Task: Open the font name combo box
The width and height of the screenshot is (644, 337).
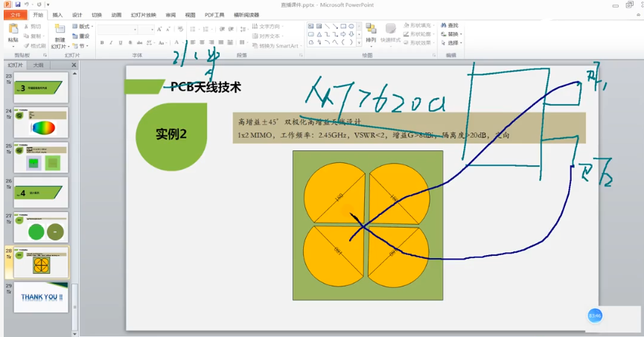Action: pos(118,30)
